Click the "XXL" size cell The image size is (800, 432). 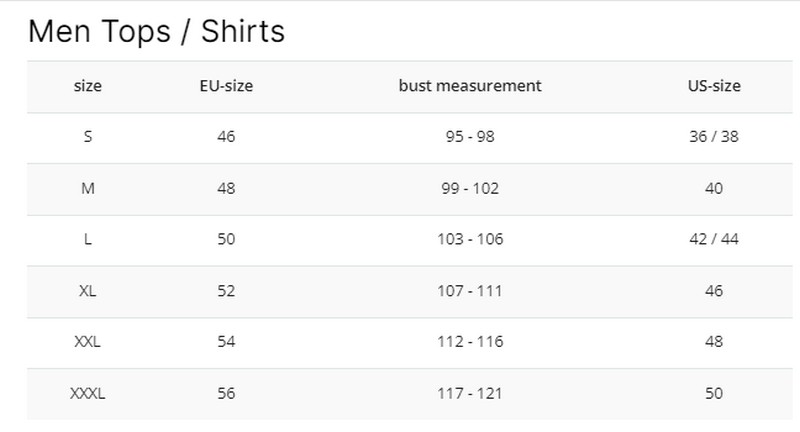(x=88, y=342)
